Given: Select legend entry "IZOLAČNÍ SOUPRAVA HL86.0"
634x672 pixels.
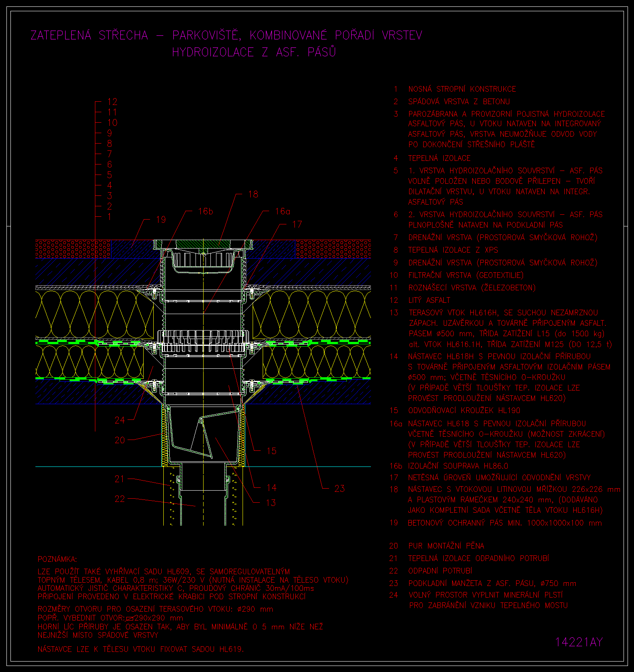Looking at the screenshot, I should tap(458, 466).
